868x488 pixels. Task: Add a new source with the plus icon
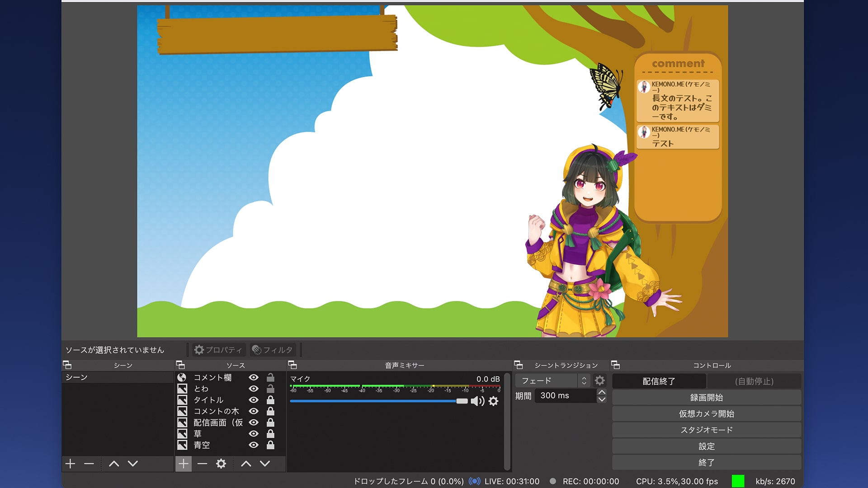pos(184,464)
